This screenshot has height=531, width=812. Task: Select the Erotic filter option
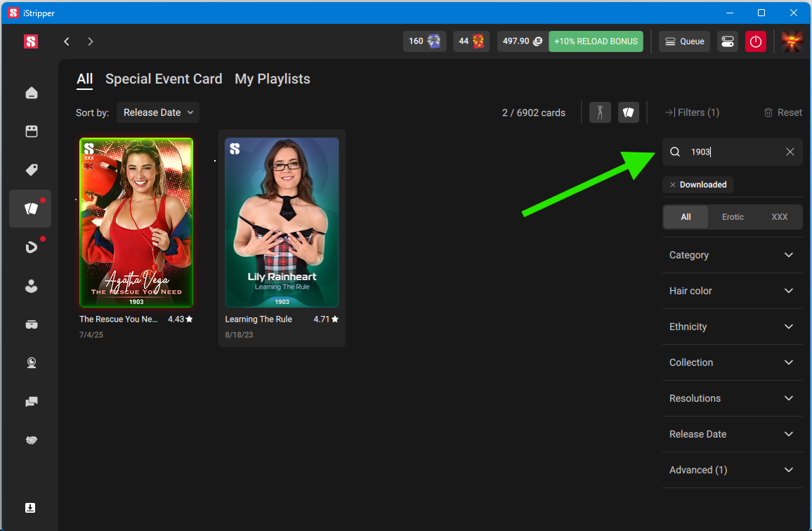[x=733, y=217]
